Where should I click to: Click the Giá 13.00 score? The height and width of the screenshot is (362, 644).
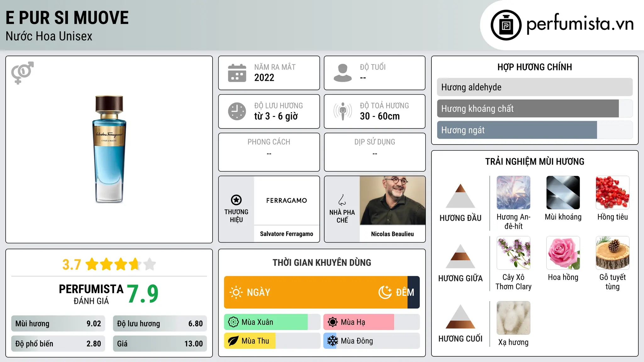click(160, 343)
